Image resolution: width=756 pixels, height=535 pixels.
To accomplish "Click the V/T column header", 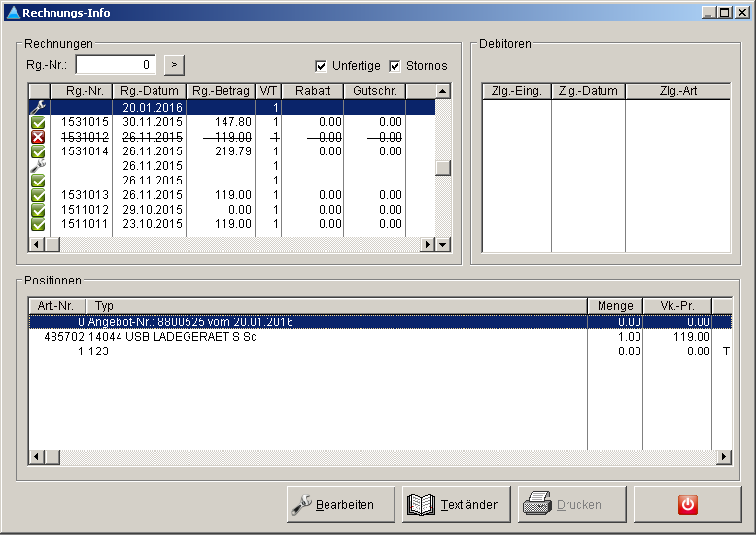I will pyautogui.click(x=268, y=91).
